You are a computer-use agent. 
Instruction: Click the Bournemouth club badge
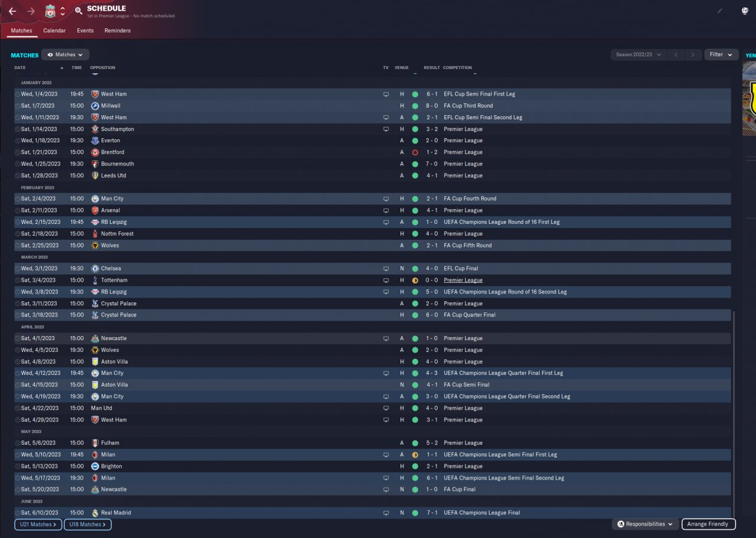tap(94, 164)
